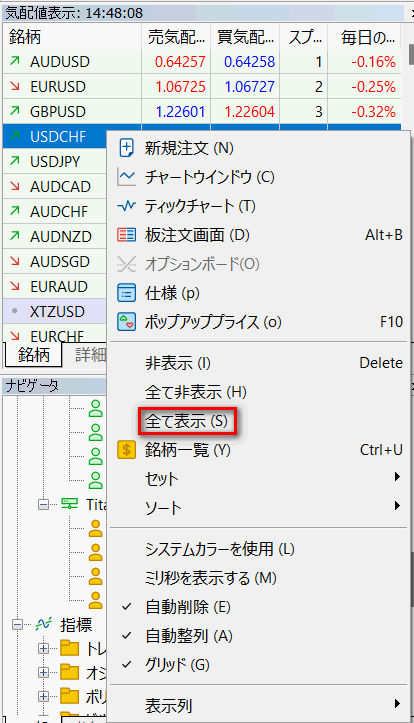Image resolution: width=414 pixels, height=723 pixels.
Task: Open チャートウインドウ (C) chart icon
Action: coord(126,177)
